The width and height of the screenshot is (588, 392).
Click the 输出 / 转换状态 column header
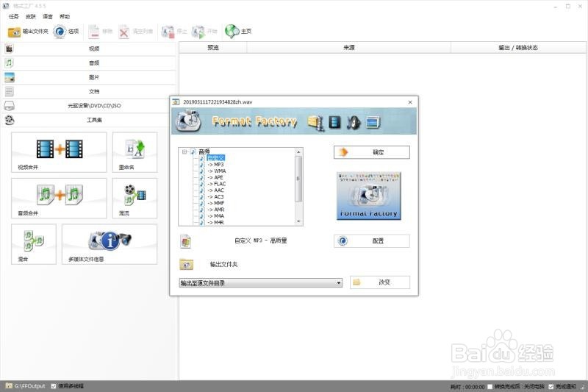click(x=518, y=48)
